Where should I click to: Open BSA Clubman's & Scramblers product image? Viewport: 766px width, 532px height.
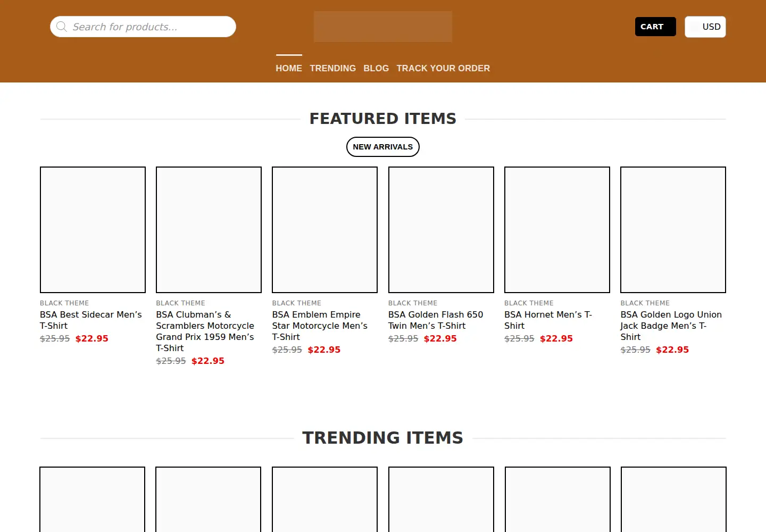209,230
